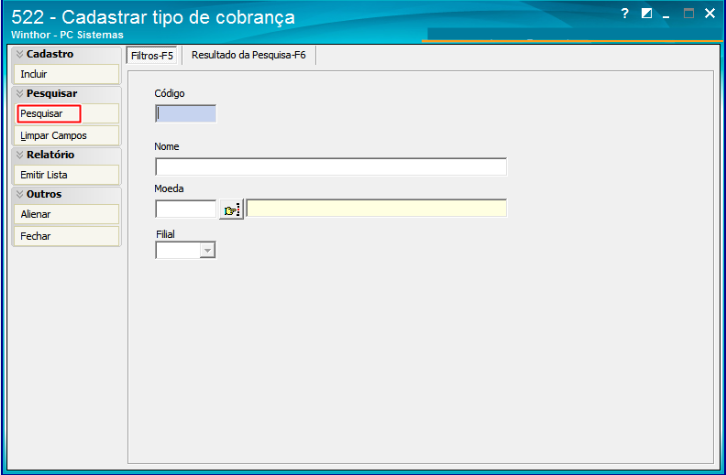
Task: Maximize the 522 window
Action: pos(689,13)
